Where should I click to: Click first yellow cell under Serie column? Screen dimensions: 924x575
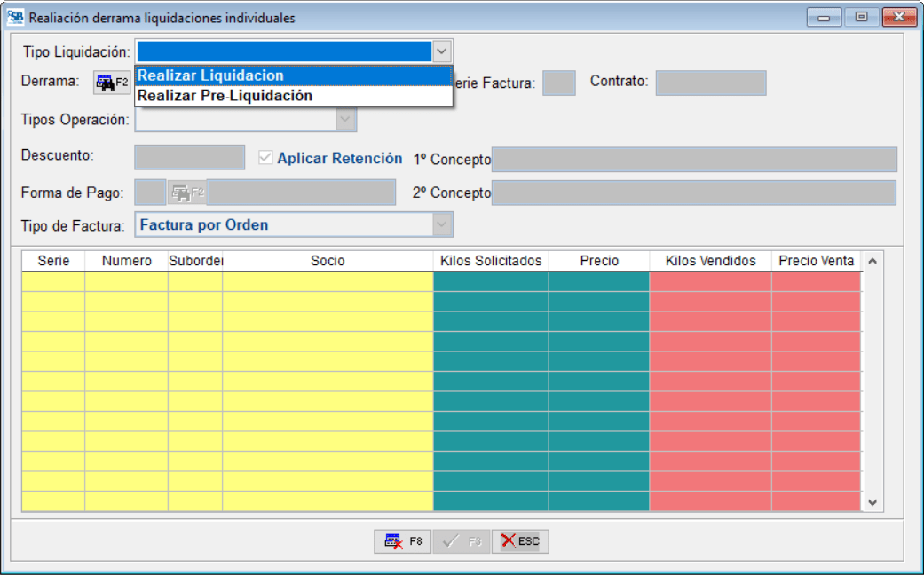(x=53, y=281)
